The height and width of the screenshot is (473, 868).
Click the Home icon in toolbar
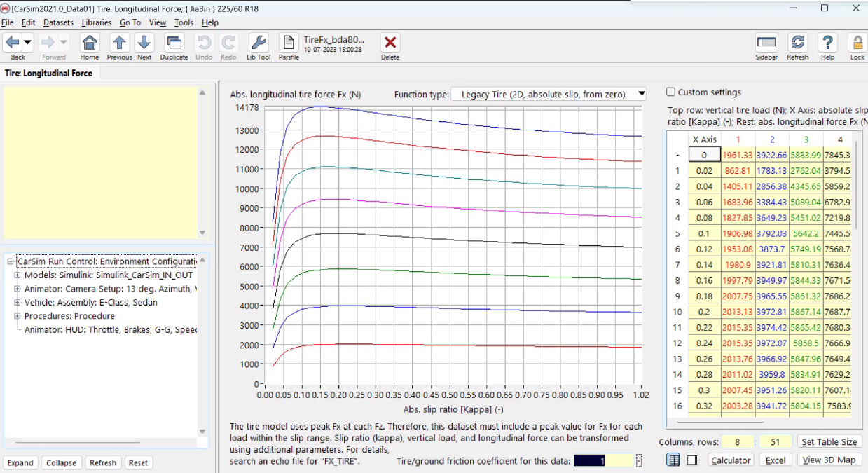coord(90,43)
